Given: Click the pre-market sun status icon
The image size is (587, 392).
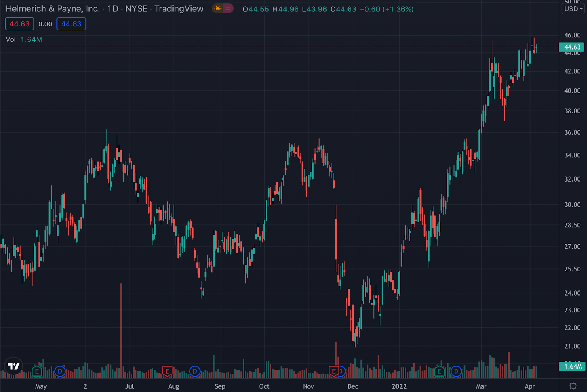Looking at the screenshot, I should [218, 8].
